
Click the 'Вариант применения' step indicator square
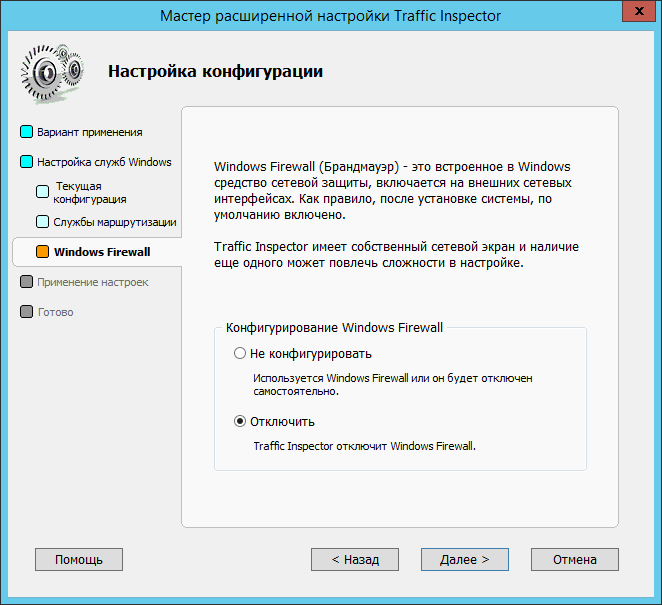click(x=26, y=132)
